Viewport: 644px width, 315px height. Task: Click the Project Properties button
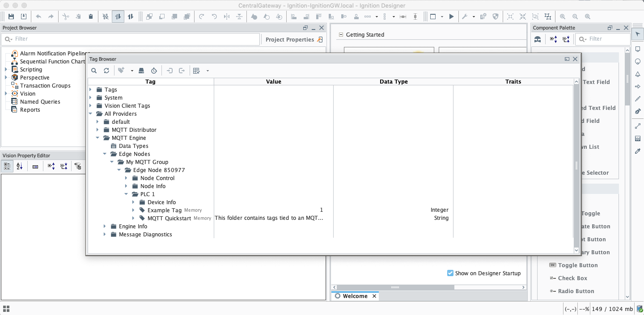tap(294, 39)
